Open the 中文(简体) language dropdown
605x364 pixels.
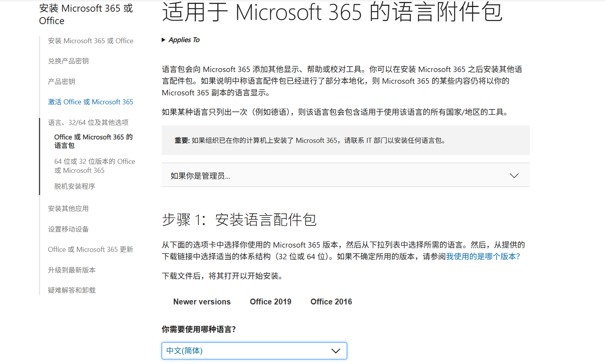(x=254, y=351)
